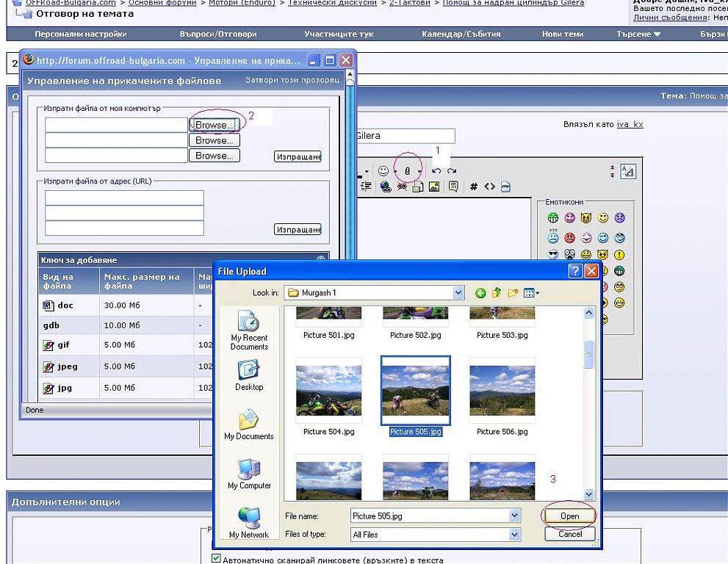Collapse the Ключ за добавяне section
The width and height of the screenshot is (728, 564).
(x=321, y=259)
